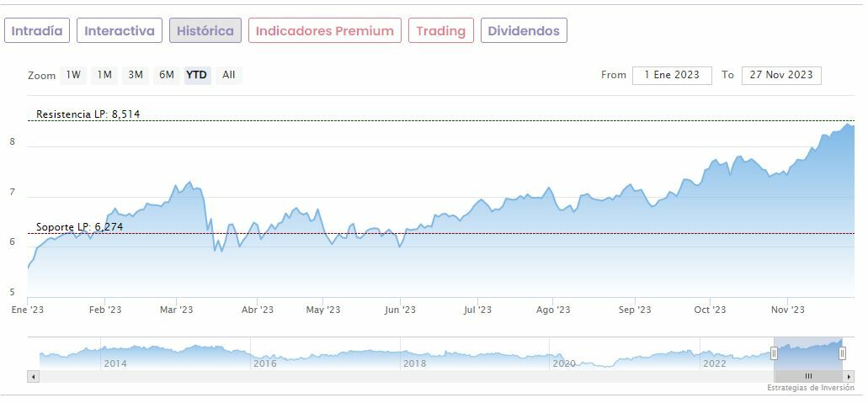The height and width of the screenshot is (403, 868).
Task: Click the From date field
Action: (672, 75)
